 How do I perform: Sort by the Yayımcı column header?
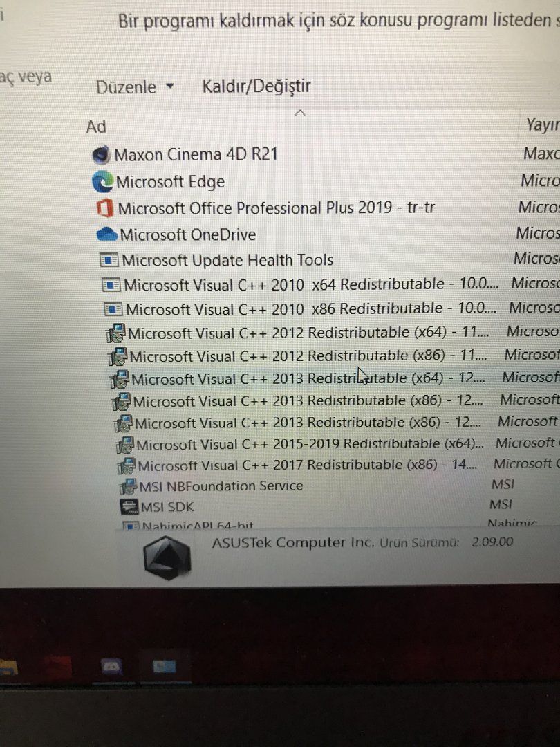tap(543, 124)
